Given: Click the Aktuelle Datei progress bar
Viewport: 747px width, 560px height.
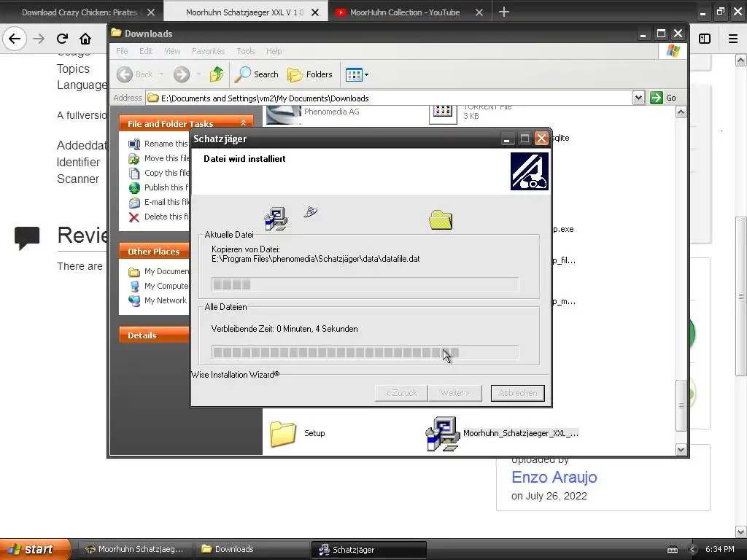Looking at the screenshot, I should tap(365, 285).
